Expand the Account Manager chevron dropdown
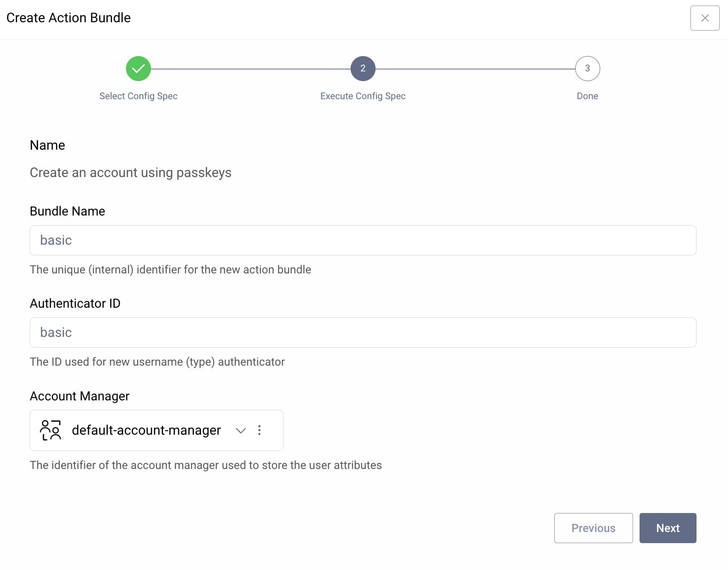This screenshot has height=570, width=728. click(240, 431)
